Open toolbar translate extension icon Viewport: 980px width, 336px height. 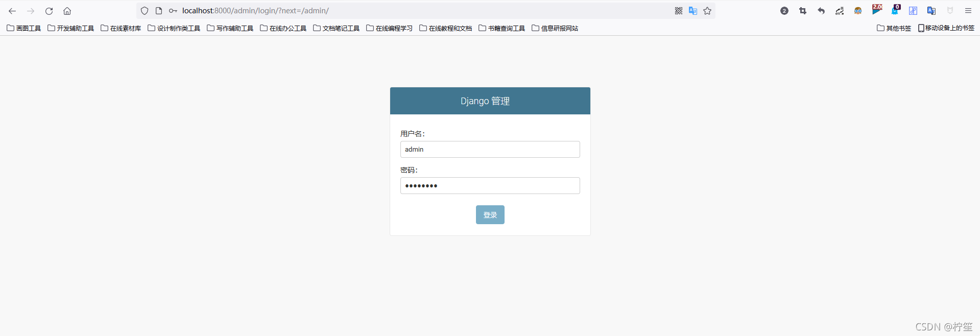931,11
